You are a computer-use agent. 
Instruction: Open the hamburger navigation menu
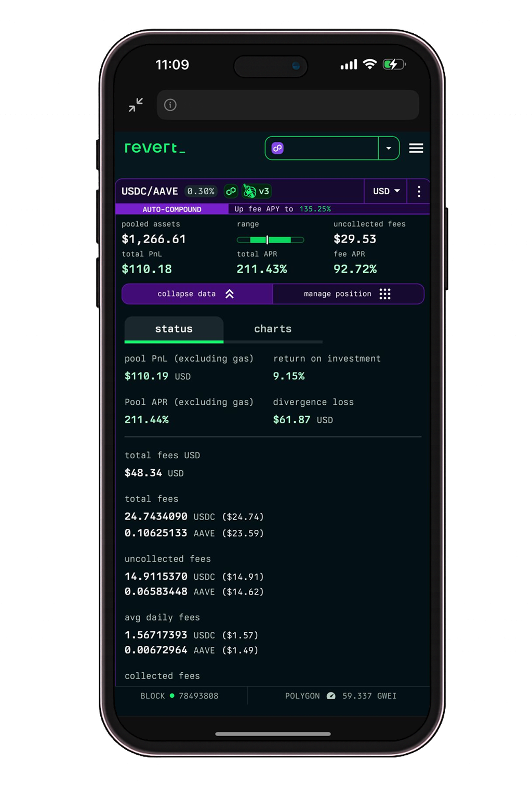tap(416, 148)
